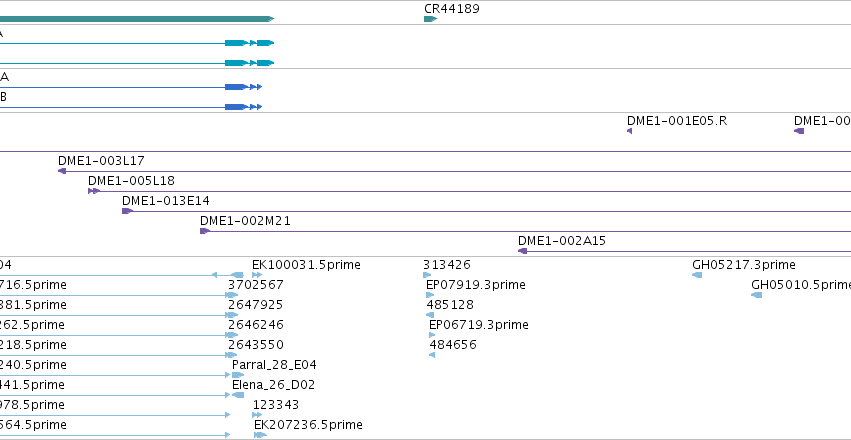
Task: Choose the 2646246 EST label
Action: [x=256, y=324]
